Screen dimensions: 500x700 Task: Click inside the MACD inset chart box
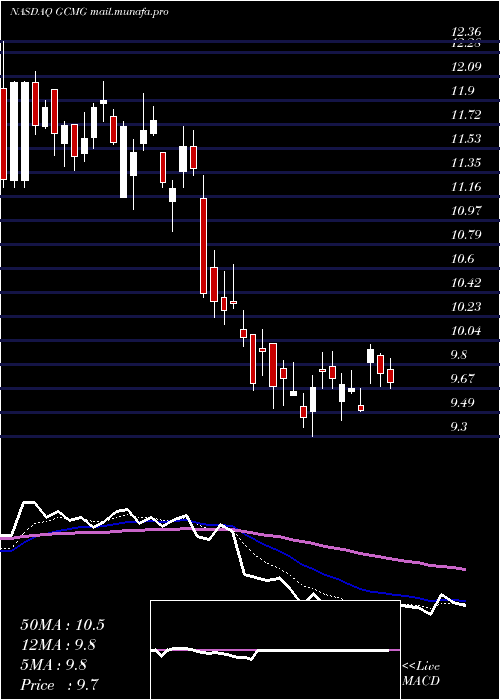(x=275, y=650)
